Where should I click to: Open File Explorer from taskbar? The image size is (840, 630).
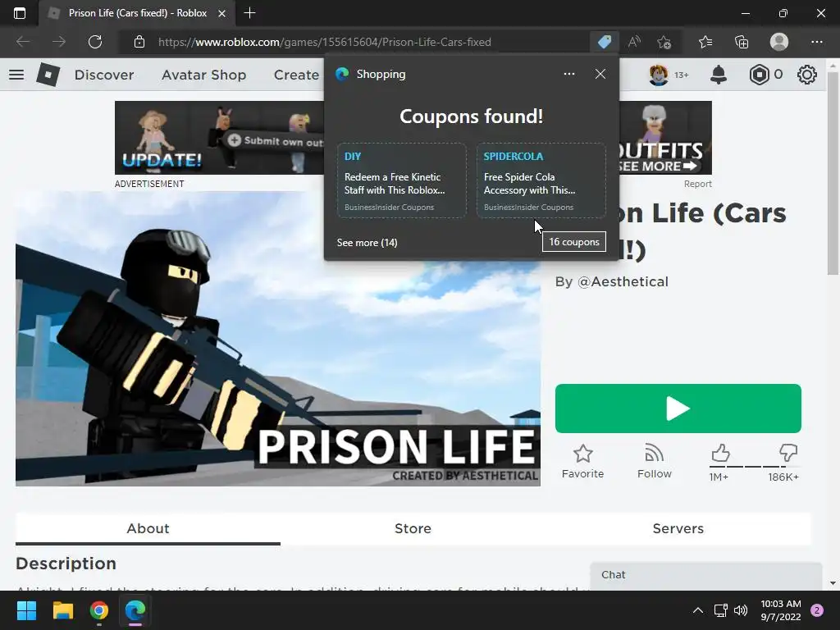(62, 610)
